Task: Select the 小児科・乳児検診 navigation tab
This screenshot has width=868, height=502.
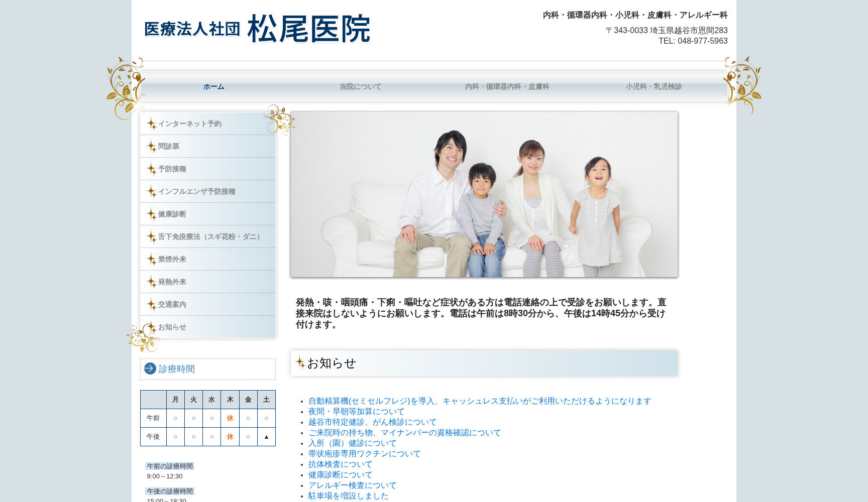Action: (x=654, y=87)
